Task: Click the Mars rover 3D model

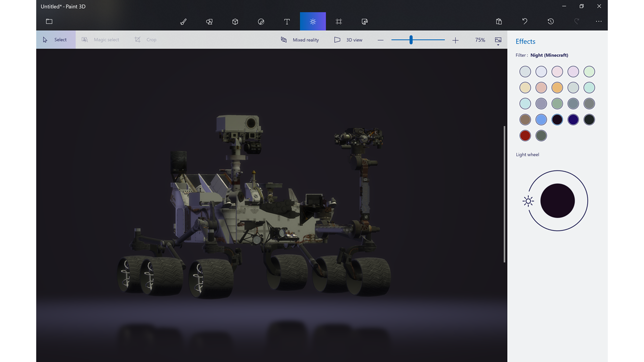Action: [254, 207]
